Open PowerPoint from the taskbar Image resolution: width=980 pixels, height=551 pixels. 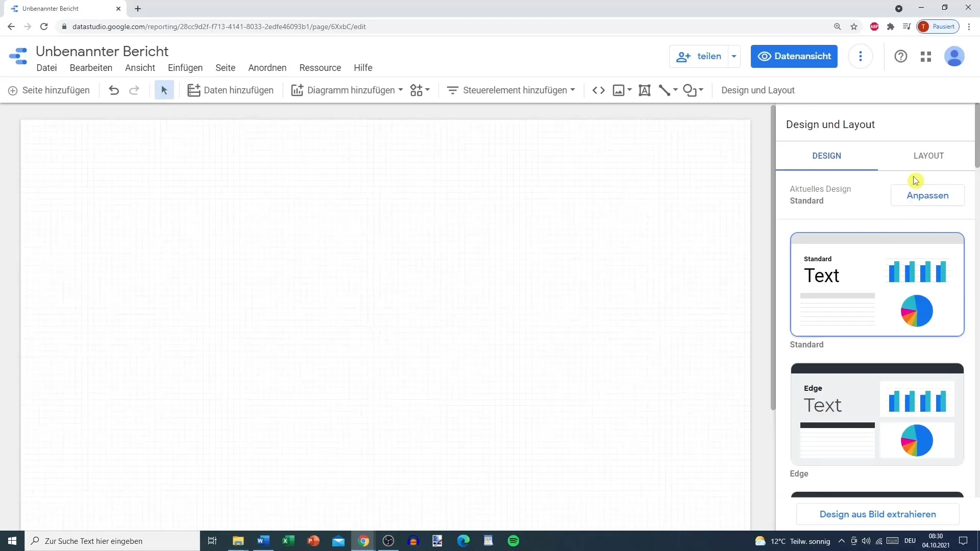(313, 541)
